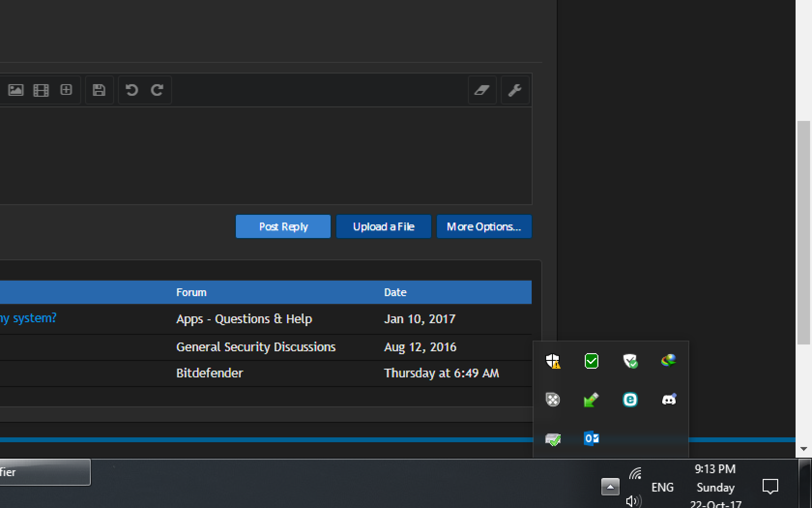Select 'General Security Discussions' forum cell
This screenshot has height=508, width=812.
256,347
